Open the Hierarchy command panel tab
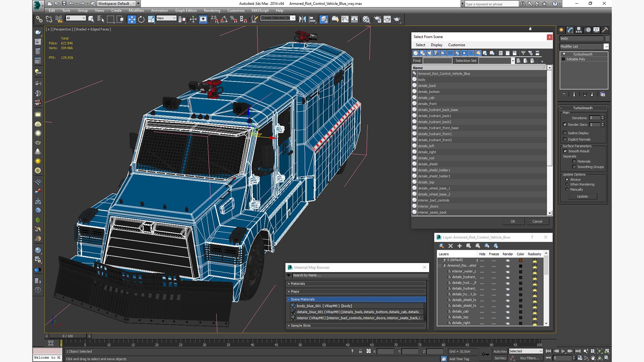644x362 pixels. point(579,30)
